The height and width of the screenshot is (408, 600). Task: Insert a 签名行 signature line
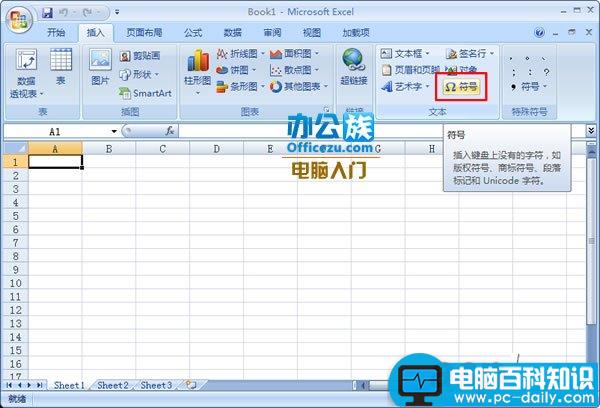point(470,54)
